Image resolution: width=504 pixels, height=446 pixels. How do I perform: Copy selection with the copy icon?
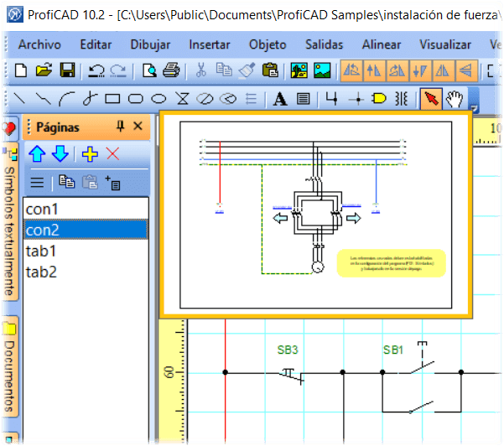[224, 70]
